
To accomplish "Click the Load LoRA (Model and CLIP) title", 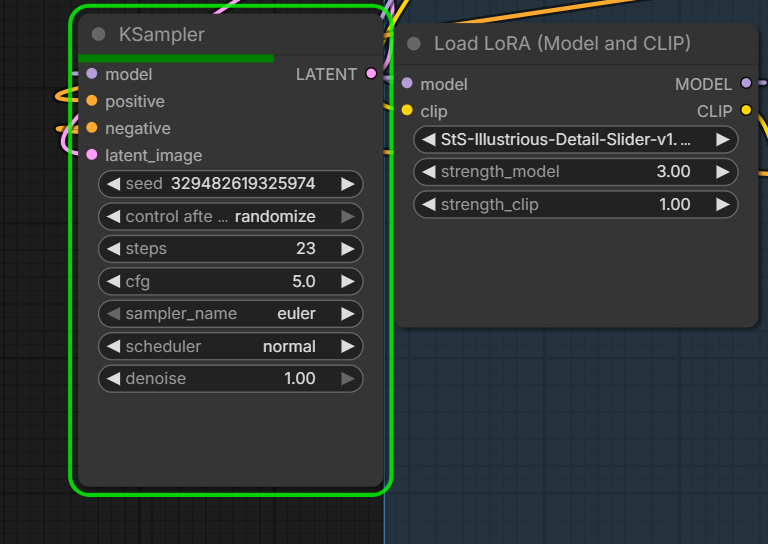I will pyautogui.click(x=562, y=44).
